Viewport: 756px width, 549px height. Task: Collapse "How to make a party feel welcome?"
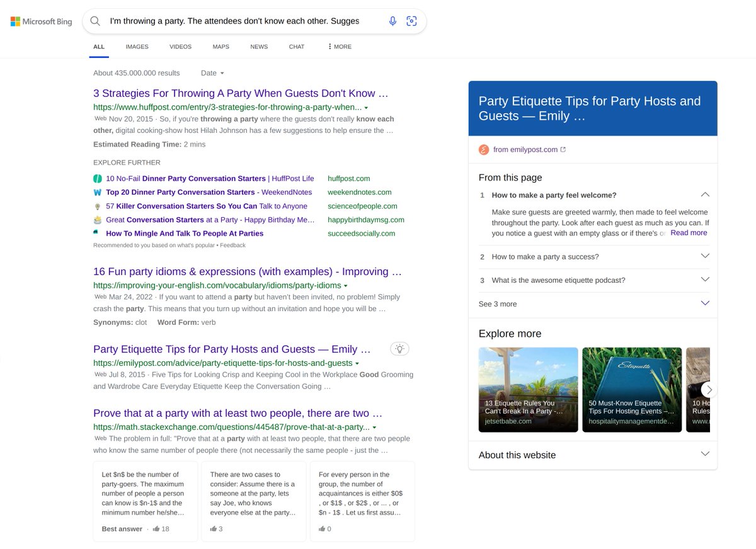coord(705,195)
